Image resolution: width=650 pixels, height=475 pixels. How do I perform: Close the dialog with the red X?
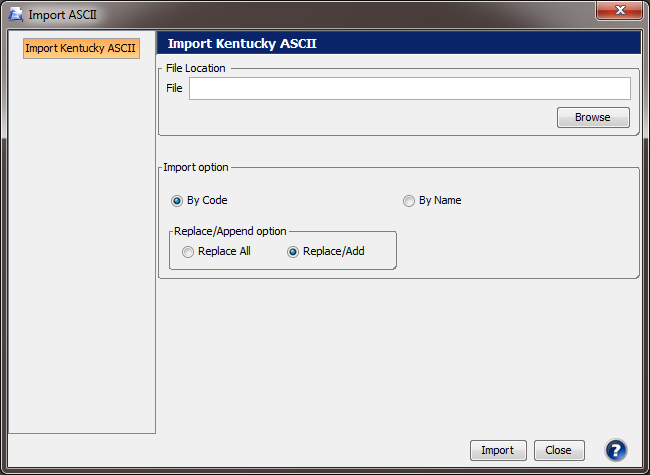(619, 10)
